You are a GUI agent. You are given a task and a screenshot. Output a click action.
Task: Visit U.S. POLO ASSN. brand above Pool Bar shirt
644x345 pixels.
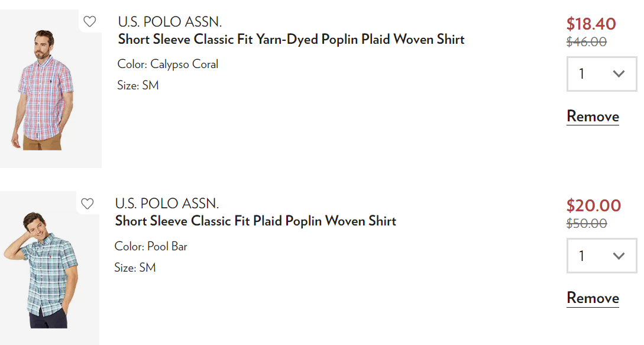[167, 204]
